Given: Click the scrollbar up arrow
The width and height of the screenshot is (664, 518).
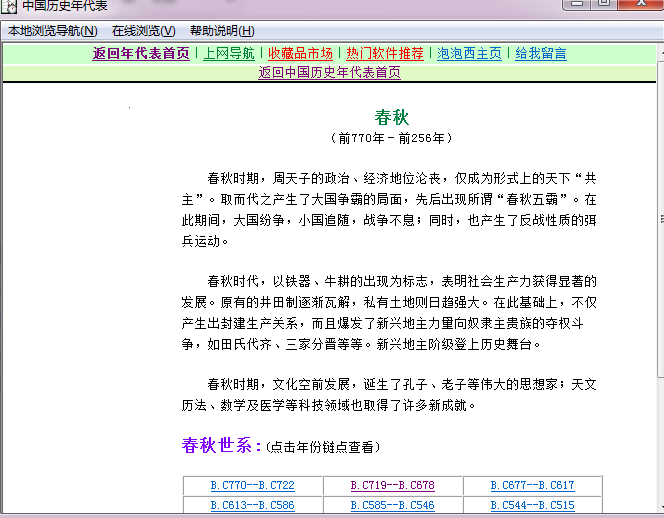Looking at the screenshot, I should pos(661,53).
